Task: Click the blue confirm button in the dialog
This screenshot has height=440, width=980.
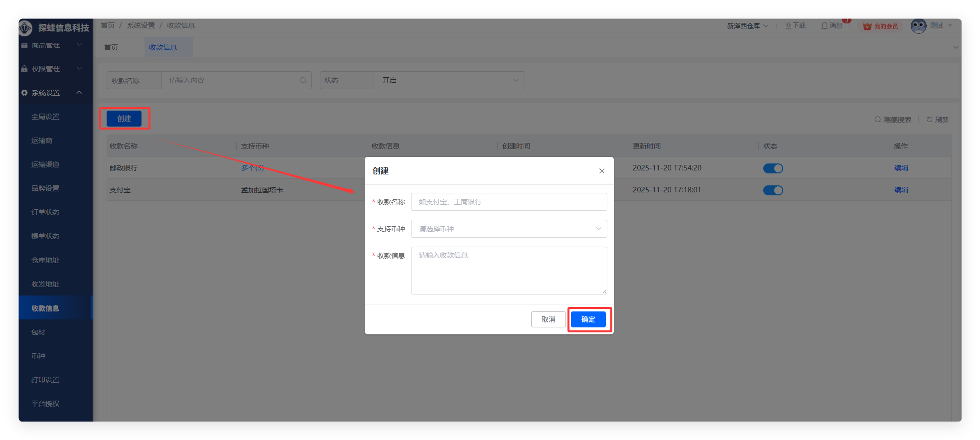Action: [x=588, y=319]
